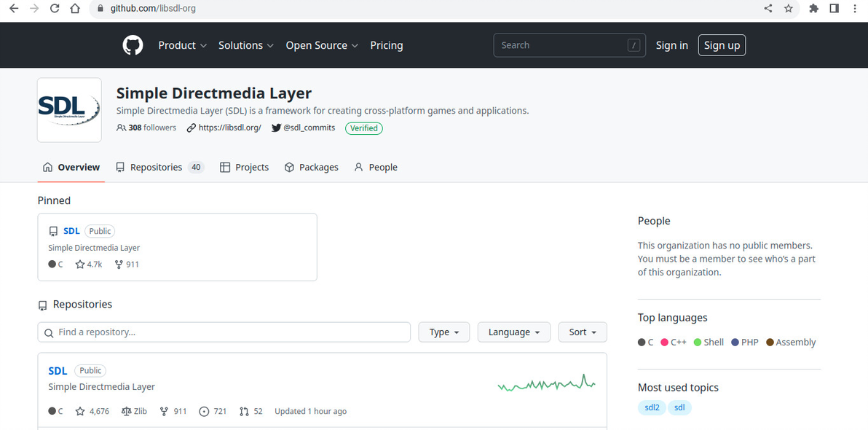Open the Type filter dropdown
Screen dimensions: 868x430
tap(444, 332)
